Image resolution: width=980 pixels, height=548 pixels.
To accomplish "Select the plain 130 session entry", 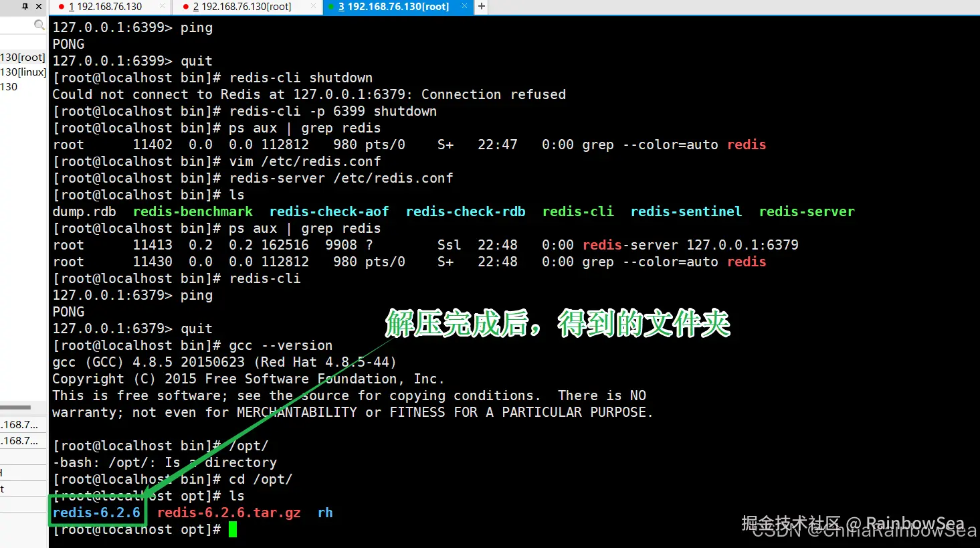I will [x=9, y=87].
